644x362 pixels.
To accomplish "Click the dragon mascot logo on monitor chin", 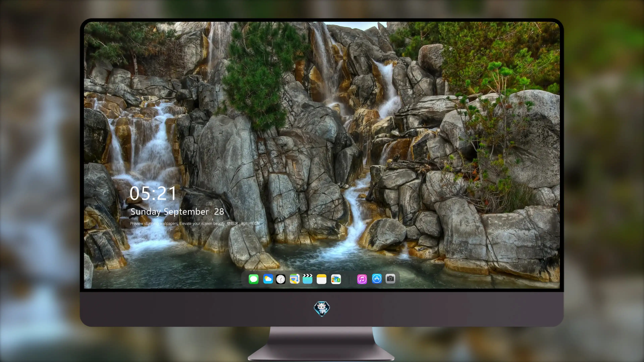I will [x=322, y=309].
